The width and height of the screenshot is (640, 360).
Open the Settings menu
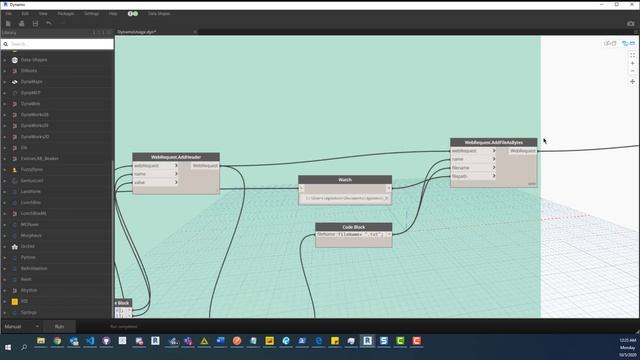[x=91, y=13]
